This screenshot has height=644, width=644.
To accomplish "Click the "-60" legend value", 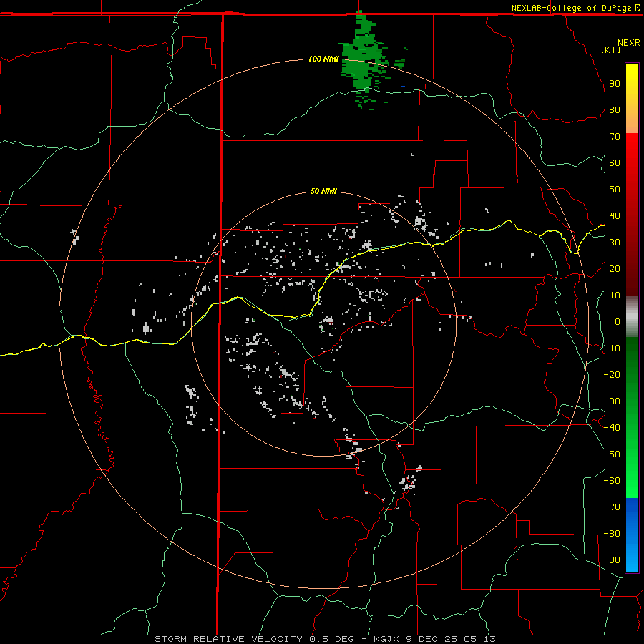I will coord(612,481).
